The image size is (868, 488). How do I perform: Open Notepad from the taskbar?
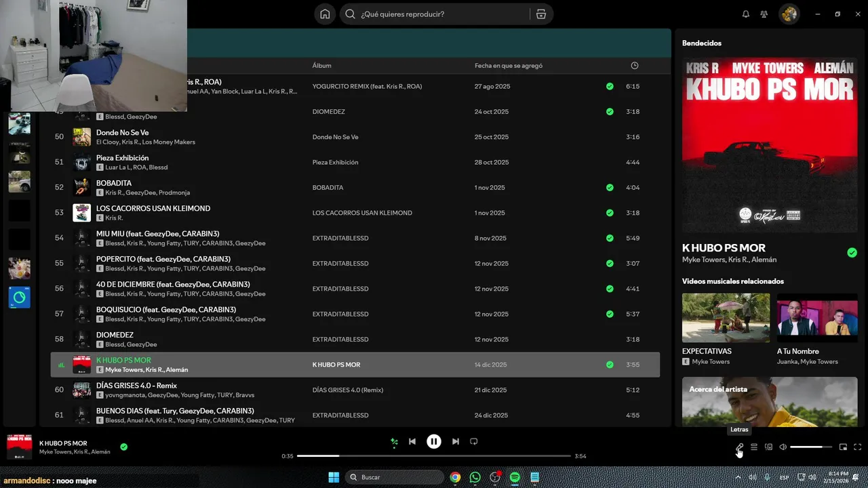coord(534,477)
